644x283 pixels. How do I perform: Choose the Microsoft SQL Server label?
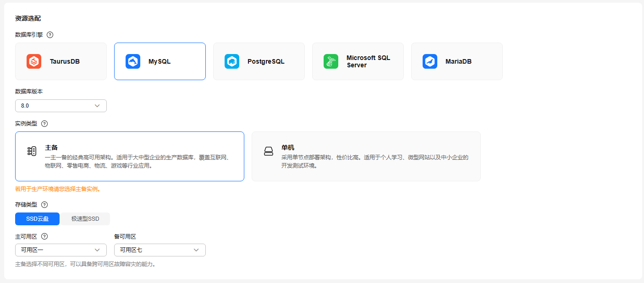click(x=368, y=61)
